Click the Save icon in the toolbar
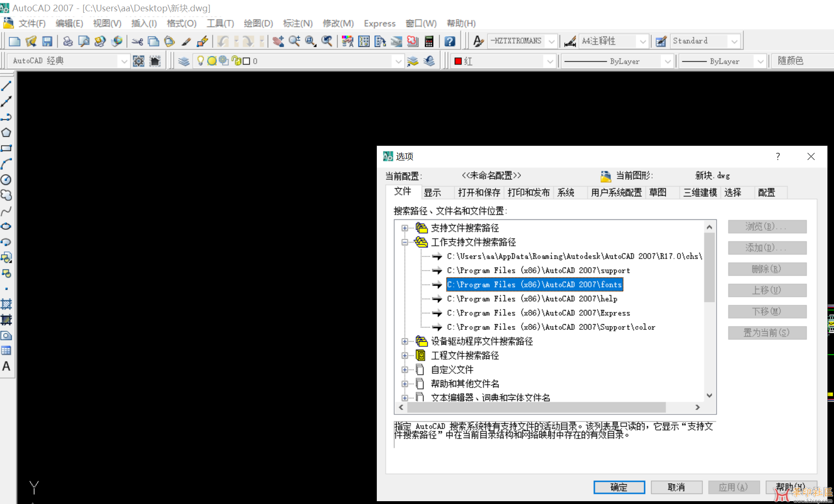834x504 pixels. click(x=47, y=42)
